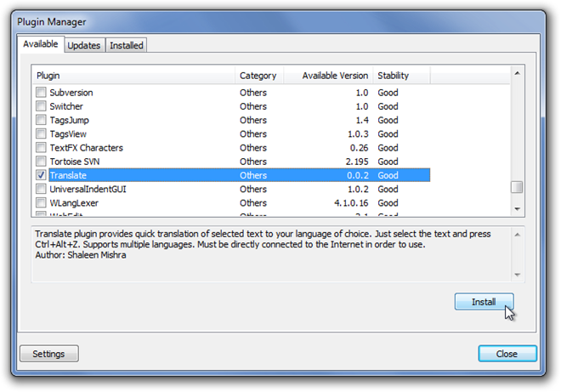Uncheck the Translate plugin checkbox
This screenshot has width=561, height=392.
click(x=41, y=175)
